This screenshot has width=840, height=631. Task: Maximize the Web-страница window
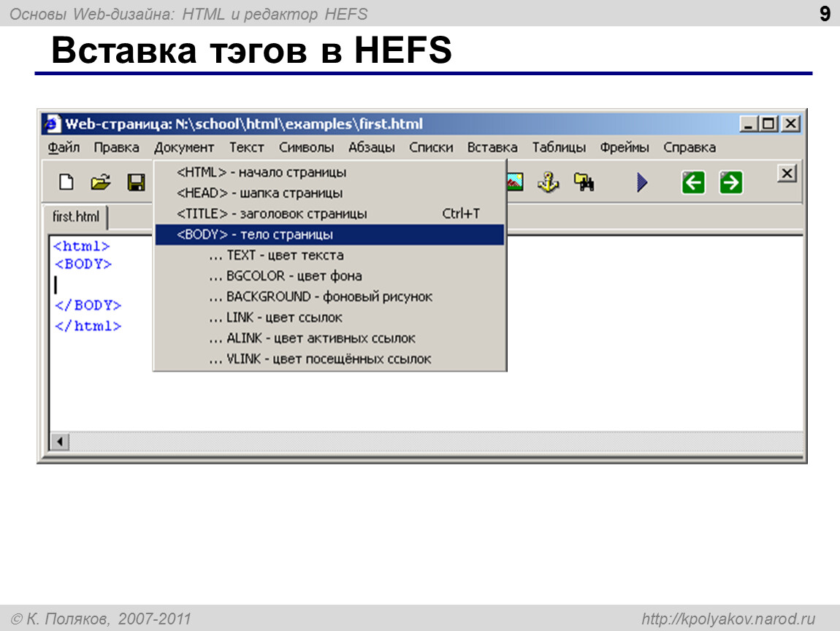coord(768,124)
